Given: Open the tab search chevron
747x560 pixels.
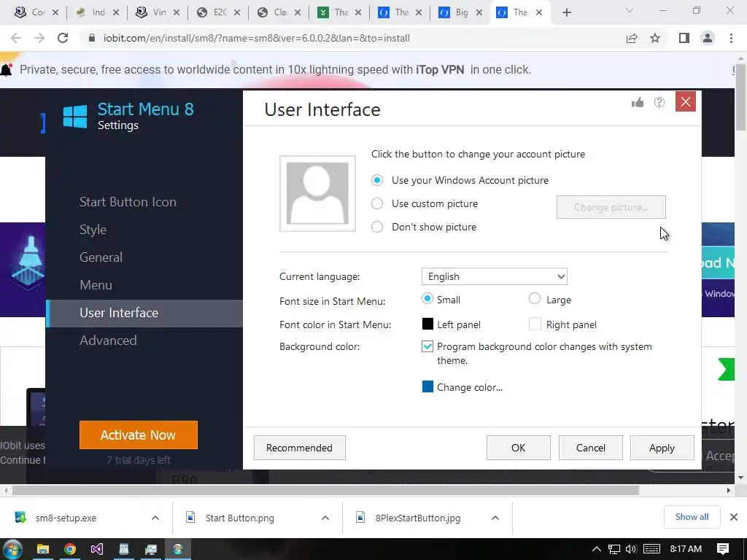Looking at the screenshot, I should tap(630, 11).
